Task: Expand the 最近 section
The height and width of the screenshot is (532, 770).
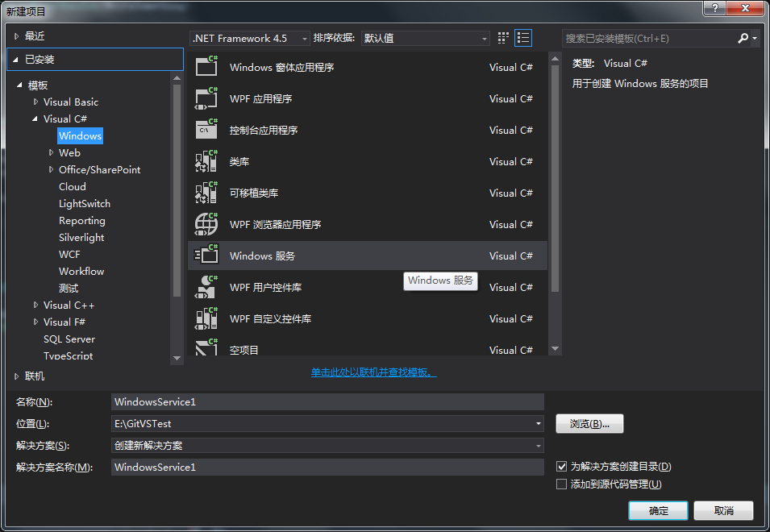Action: coord(16,35)
